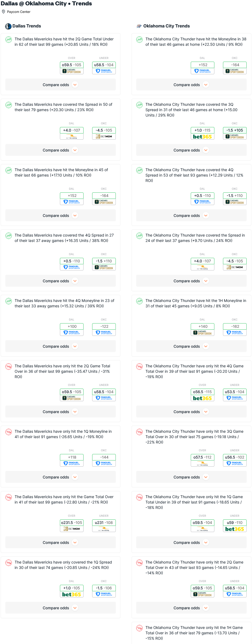Click green uptrend icon beside Dallas 2Q Under trend
This screenshot has width=252, height=644.
(x=9, y=40)
